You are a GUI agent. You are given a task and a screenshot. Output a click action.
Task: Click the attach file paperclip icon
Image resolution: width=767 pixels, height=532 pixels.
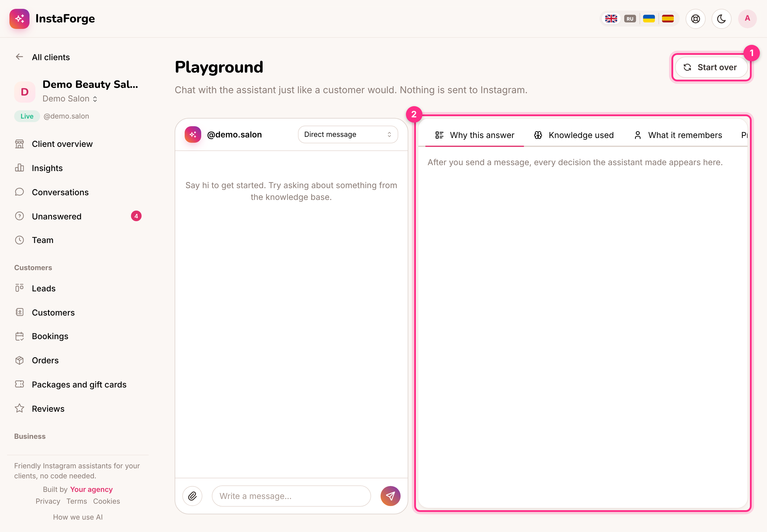192,496
